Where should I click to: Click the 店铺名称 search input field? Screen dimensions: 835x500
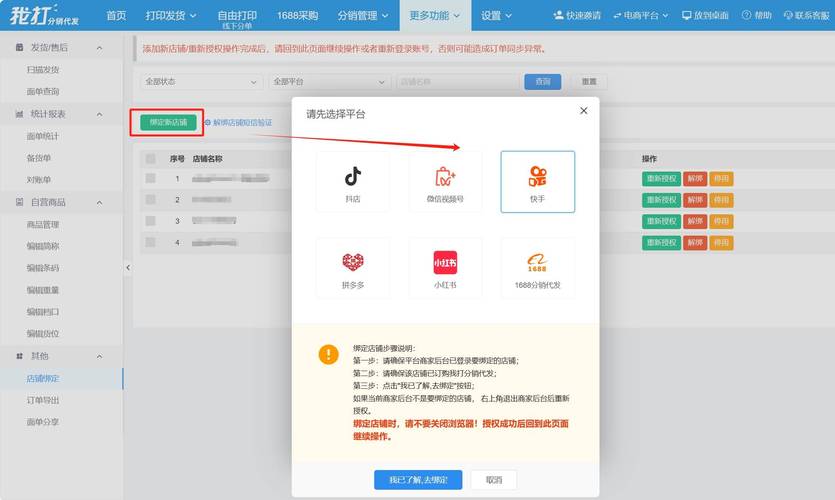(457, 81)
